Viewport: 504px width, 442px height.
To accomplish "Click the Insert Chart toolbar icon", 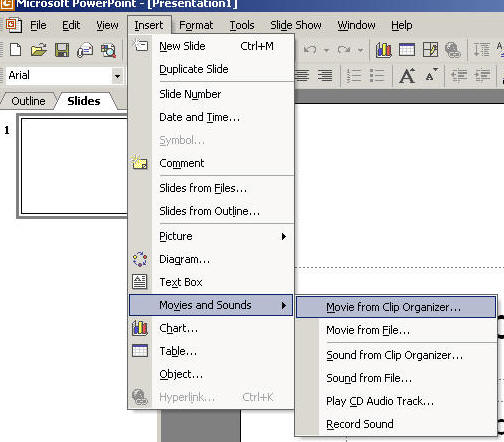I will pos(384,50).
